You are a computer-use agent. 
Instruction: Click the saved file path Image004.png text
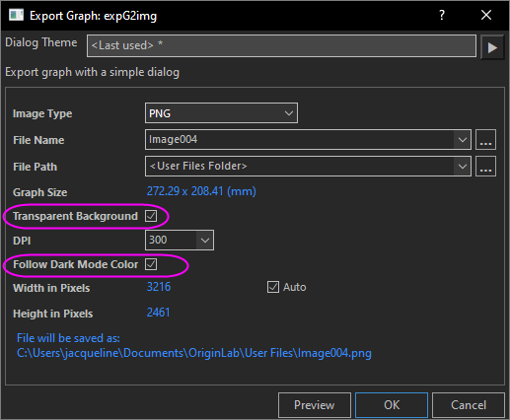point(194,353)
